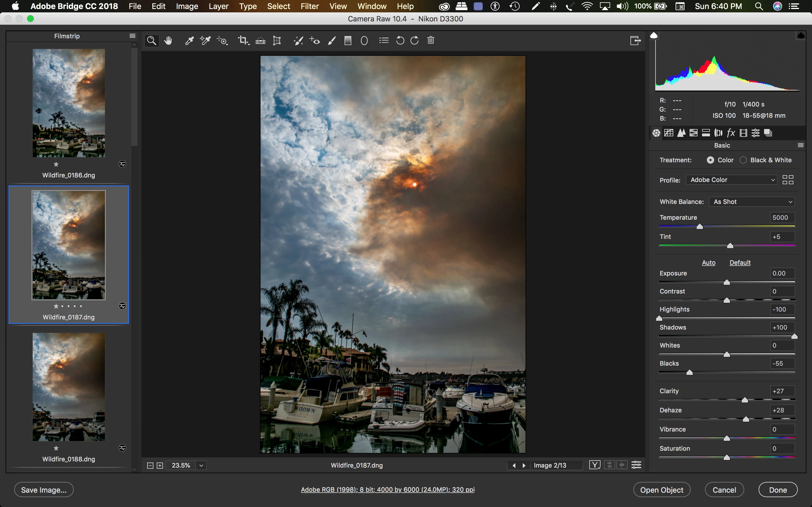Choose the Adjustment Brush tool
This screenshot has width=812, height=507.
pyautogui.click(x=332, y=41)
